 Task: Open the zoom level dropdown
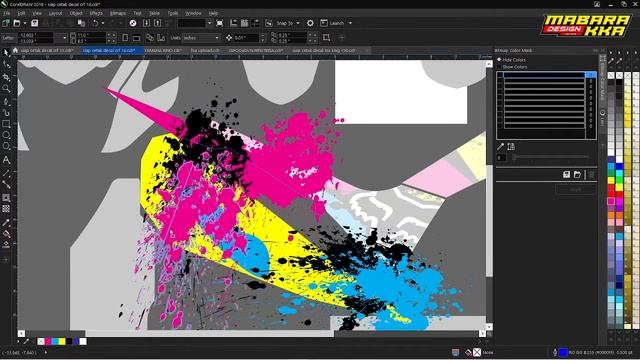coord(209,23)
